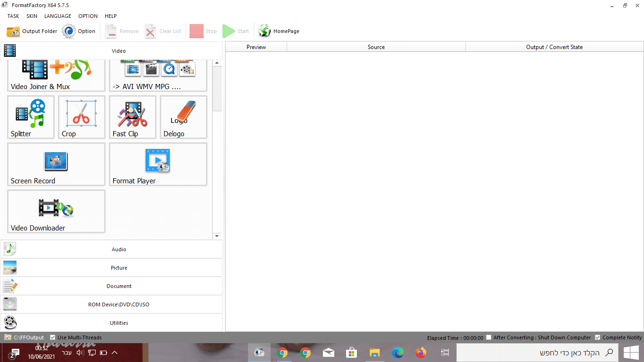
Task: Uncheck the Complete Notify checkbox
Action: pyautogui.click(x=598, y=337)
